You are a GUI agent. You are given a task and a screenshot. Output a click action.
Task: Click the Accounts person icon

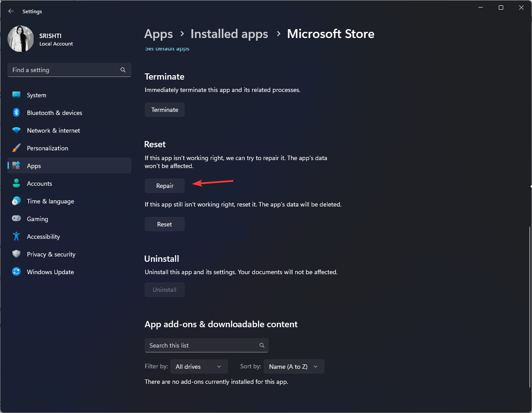(x=16, y=184)
